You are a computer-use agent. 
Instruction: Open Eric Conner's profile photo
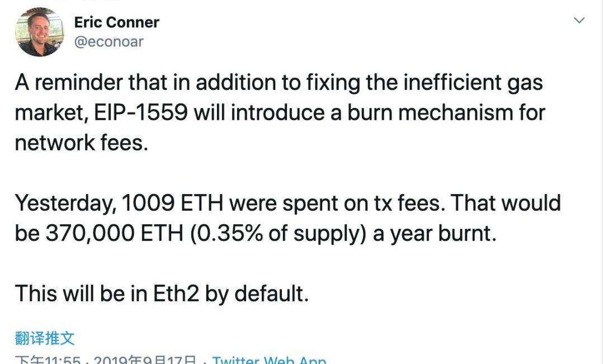[x=39, y=32]
